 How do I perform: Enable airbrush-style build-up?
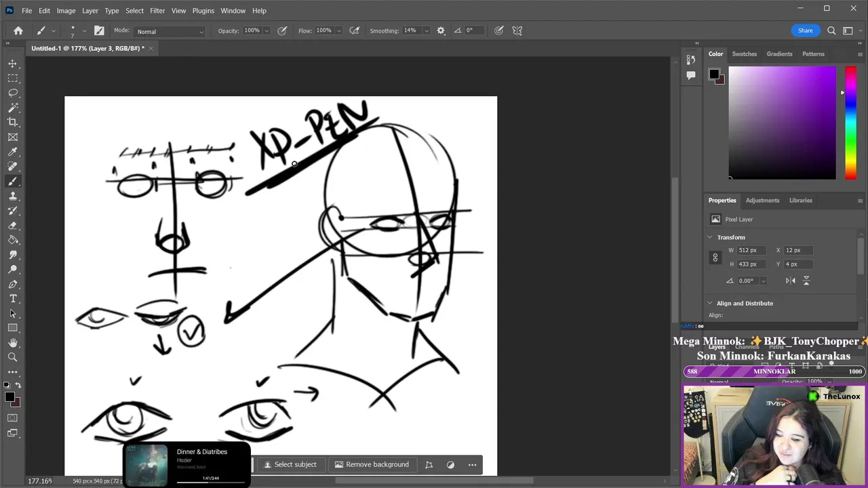(x=354, y=30)
